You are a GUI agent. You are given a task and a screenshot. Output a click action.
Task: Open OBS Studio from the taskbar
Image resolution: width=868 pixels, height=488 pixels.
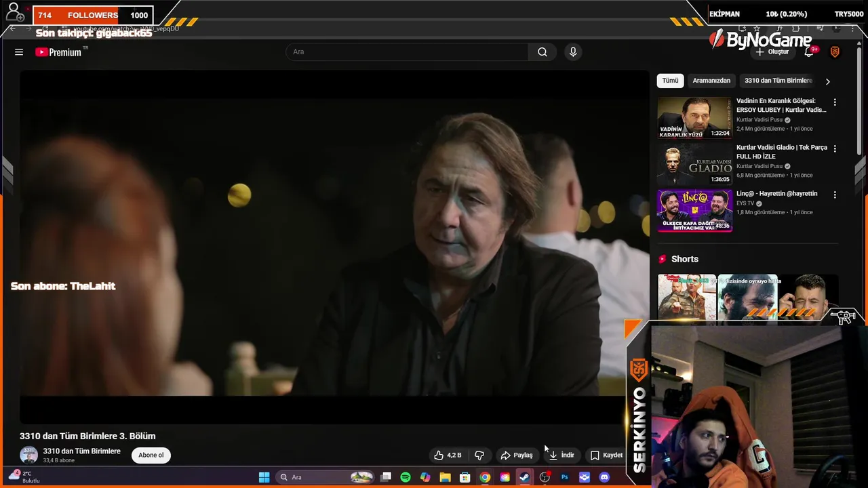coord(545,477)
